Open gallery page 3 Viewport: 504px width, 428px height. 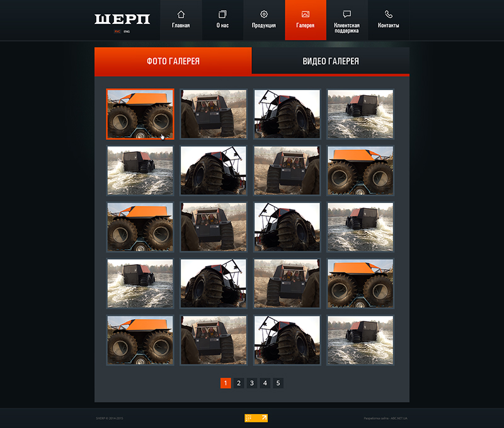coord(252,383)
